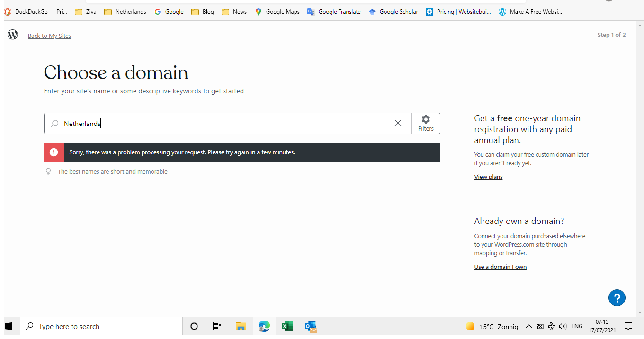Image resolution: width=644 pixels, height=339 pixels.
Task: Open Google Translate bookmark
Action: tap(334, 12)
